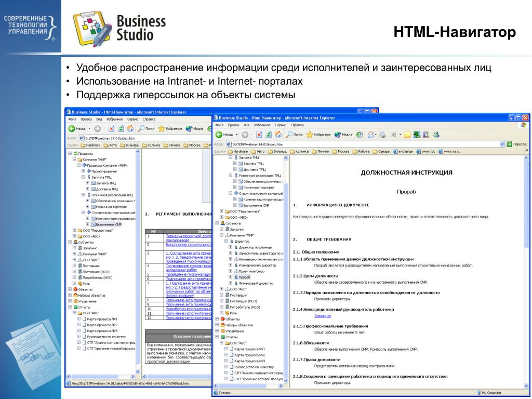
Task: Expand the Объекты node in front tree
Action: [x=218, y=319]
